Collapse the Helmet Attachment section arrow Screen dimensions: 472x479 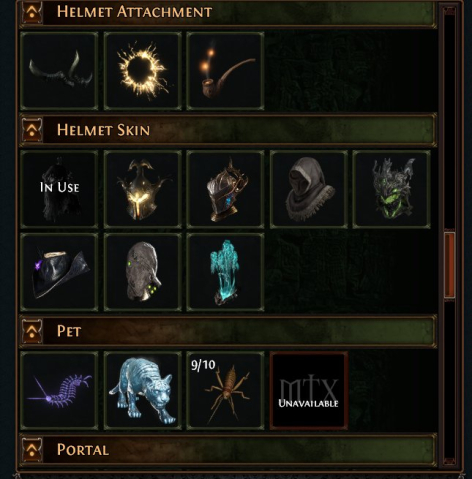(32, 12)
